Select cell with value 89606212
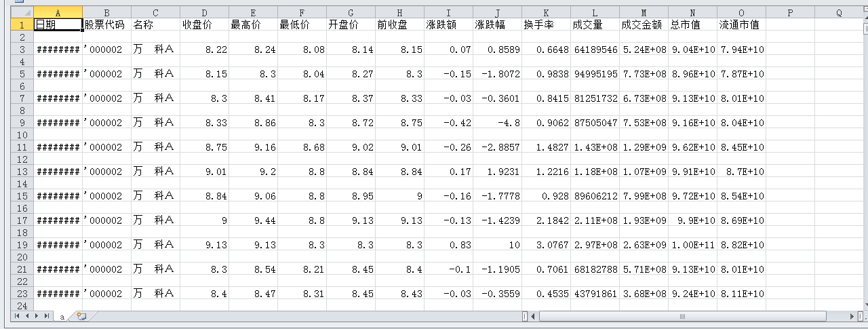The width and height of the screenshot is (868, 329). 595,196
